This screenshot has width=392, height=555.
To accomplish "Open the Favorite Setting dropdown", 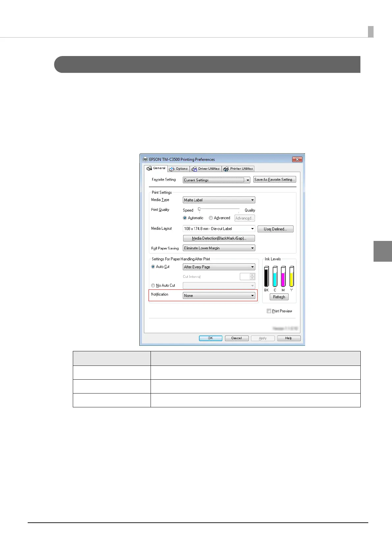I will point(216,180).
